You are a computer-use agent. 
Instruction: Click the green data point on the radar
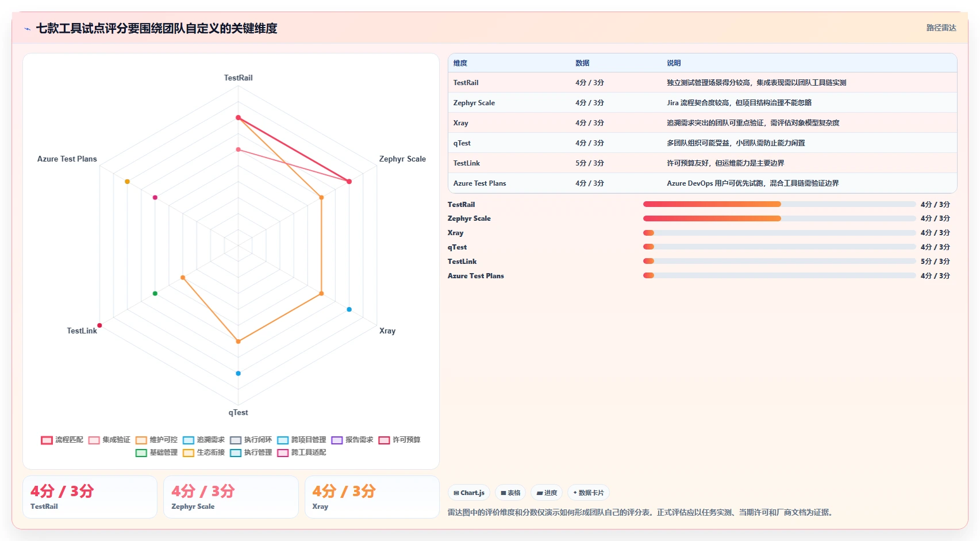(155, 293)
